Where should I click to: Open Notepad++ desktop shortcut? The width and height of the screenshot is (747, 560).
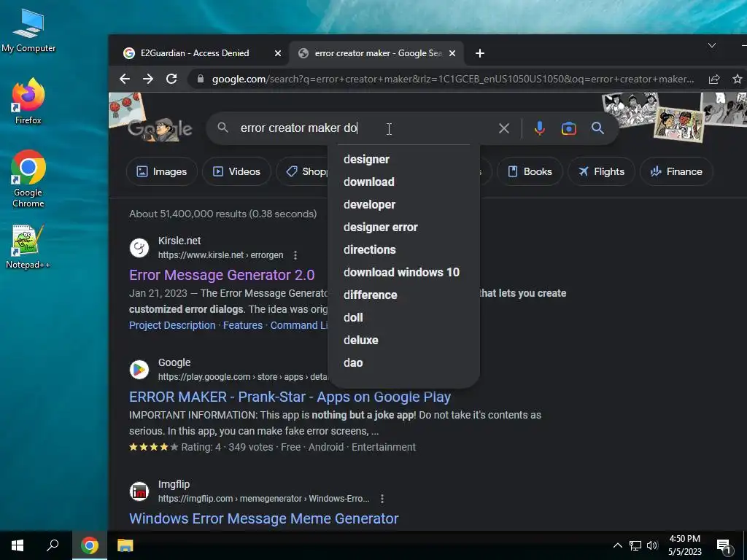pyautogui.click(x=28, y=246)
